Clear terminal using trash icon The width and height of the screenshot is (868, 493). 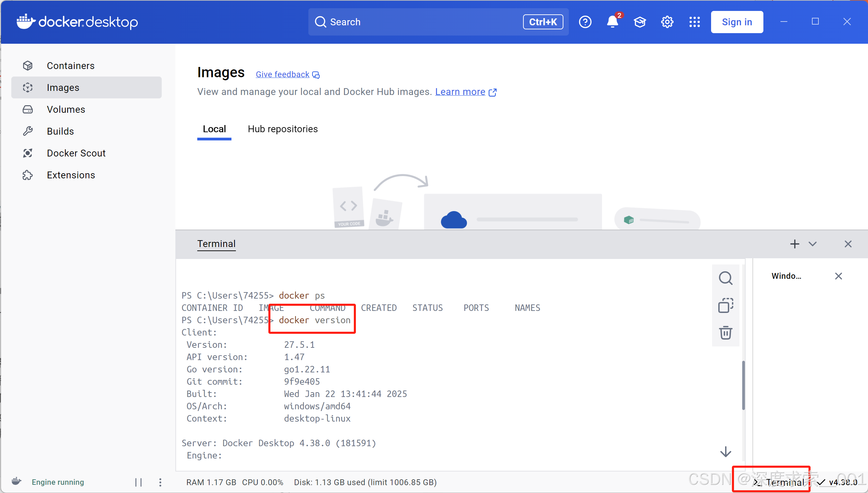tap(725, 332)
